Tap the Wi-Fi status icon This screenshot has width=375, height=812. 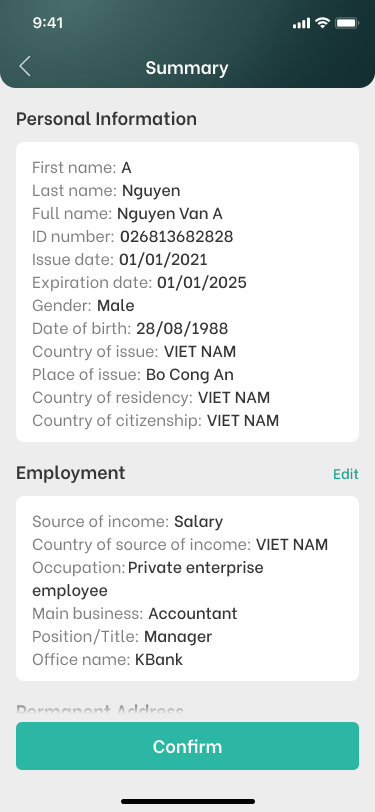coord(323,23)
